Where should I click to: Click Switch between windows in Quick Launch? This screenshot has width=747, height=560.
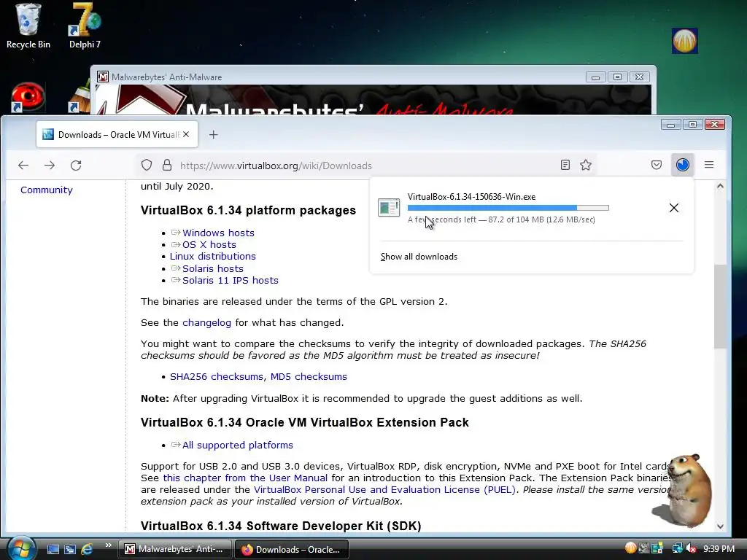click(x=70, y=549)
